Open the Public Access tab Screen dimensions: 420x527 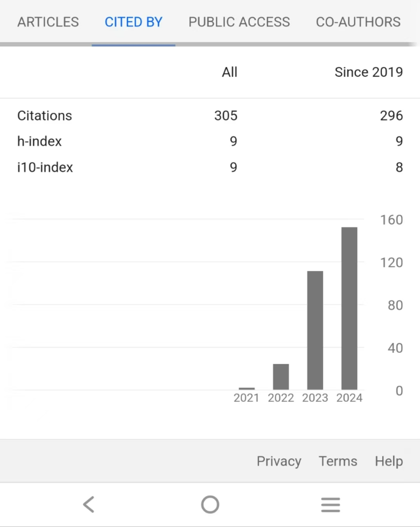coord(239,22)
